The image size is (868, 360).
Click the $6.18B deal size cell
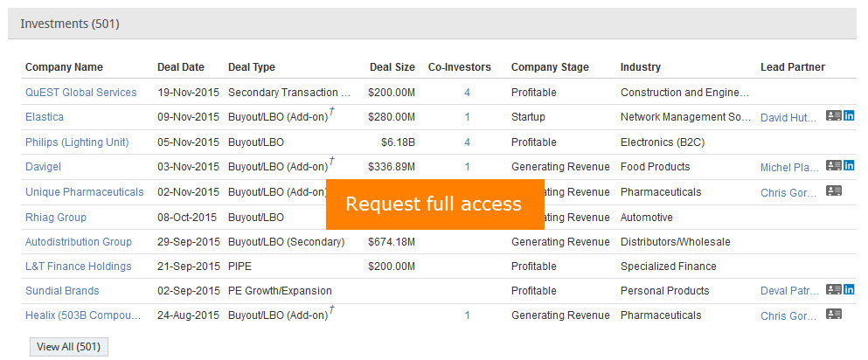(x=398, y=142)
